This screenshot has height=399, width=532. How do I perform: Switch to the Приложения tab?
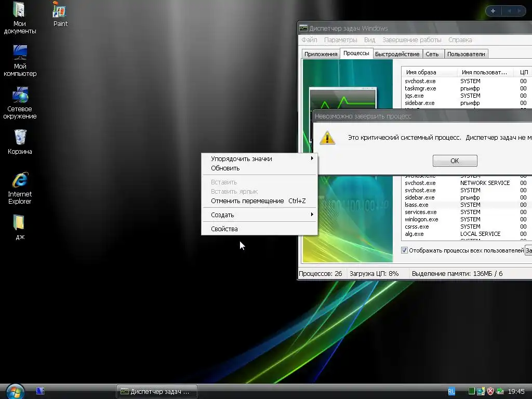coord(321,54)
